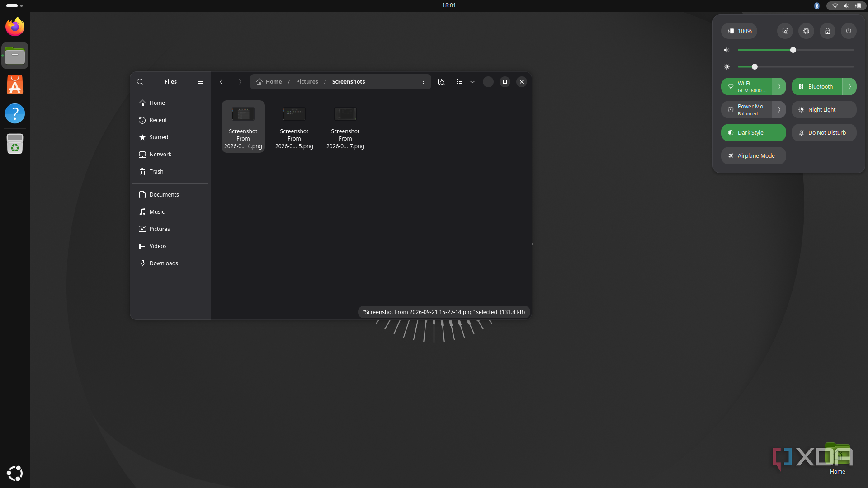Select the screenshot ending in 4.png
868x488 pixels.
[243, 127]
